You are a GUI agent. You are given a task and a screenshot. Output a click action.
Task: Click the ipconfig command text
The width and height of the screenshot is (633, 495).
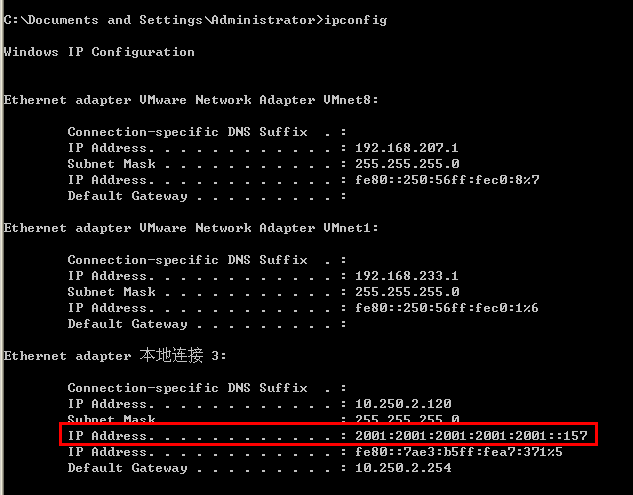tap(356, 20)
